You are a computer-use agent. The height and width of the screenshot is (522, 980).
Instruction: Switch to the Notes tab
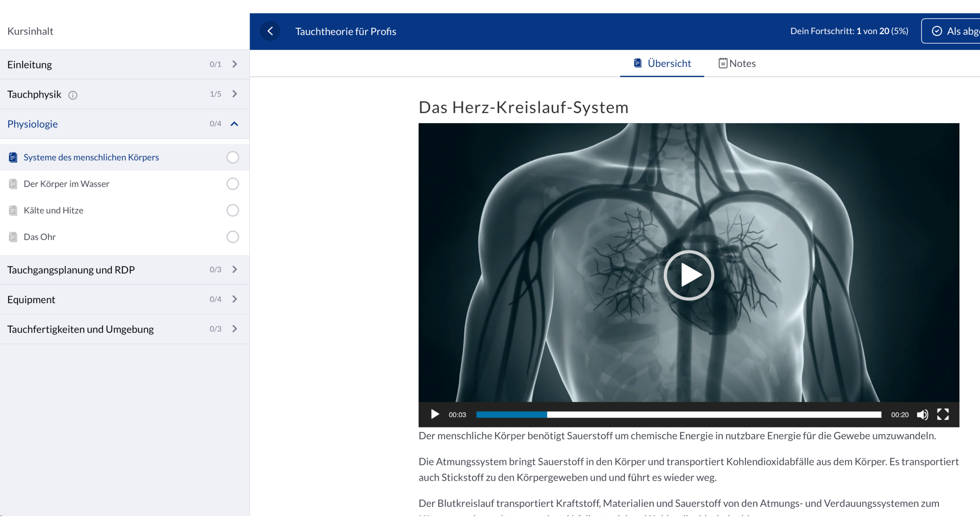point(737,64)
